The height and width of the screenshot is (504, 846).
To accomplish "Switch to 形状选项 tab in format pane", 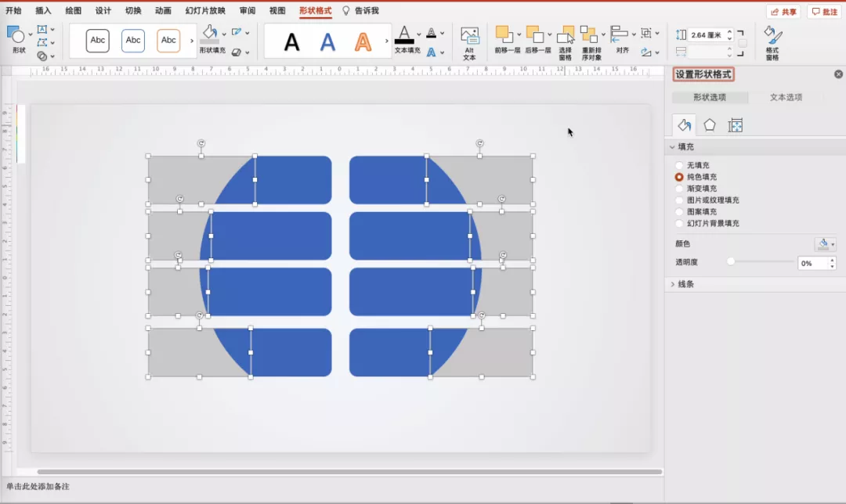I will click(x=710, y=97).
